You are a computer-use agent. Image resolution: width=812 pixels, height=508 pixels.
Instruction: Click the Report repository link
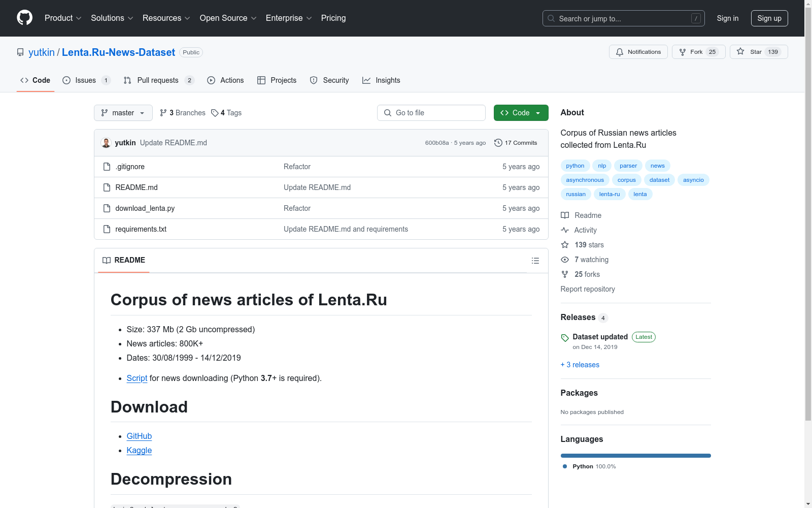click(x=588, y=289)
